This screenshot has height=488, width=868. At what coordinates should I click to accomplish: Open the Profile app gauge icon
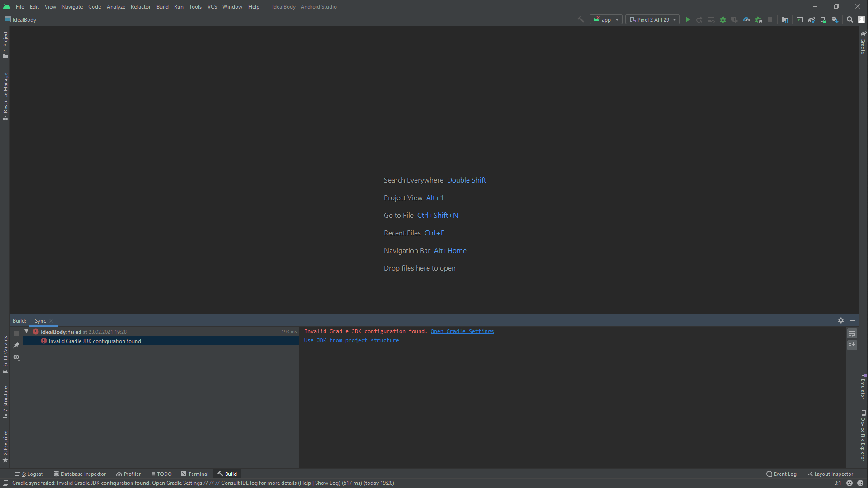[x=746, y=19]
